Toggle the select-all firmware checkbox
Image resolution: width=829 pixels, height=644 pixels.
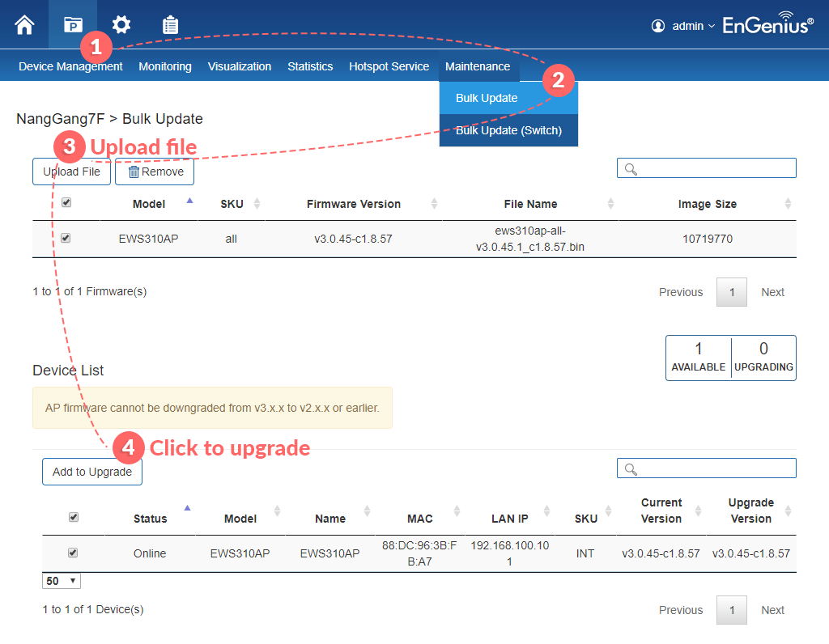tap(66, 202)
